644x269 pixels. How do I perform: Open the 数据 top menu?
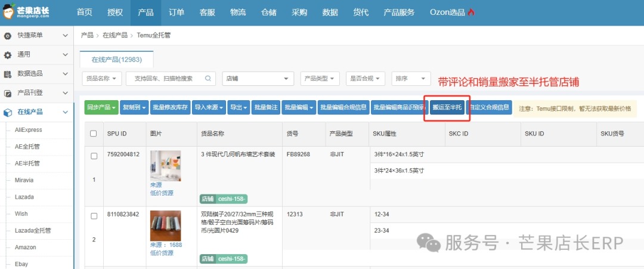330,13
